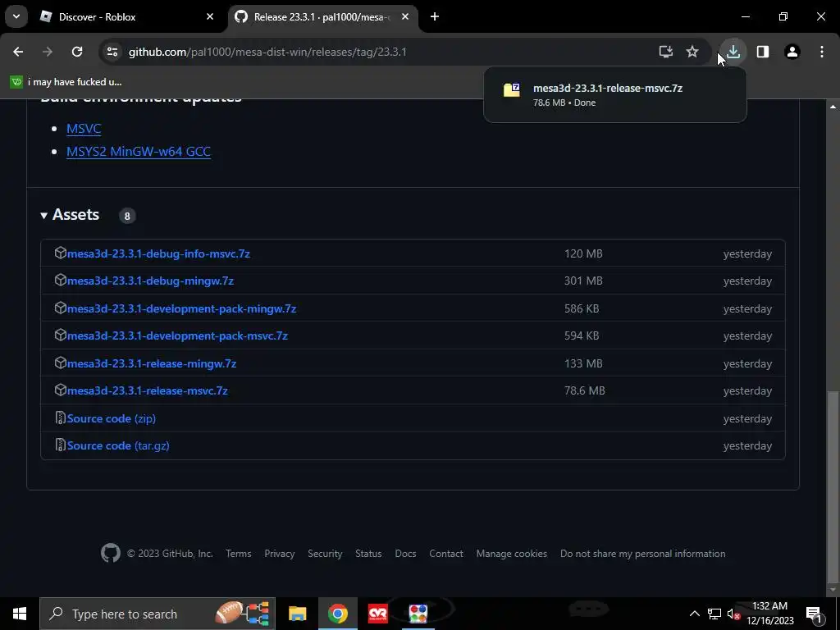Open File Explorer from taskbar
The width and height of the screenshot is (840, 630).
point(297,614)
